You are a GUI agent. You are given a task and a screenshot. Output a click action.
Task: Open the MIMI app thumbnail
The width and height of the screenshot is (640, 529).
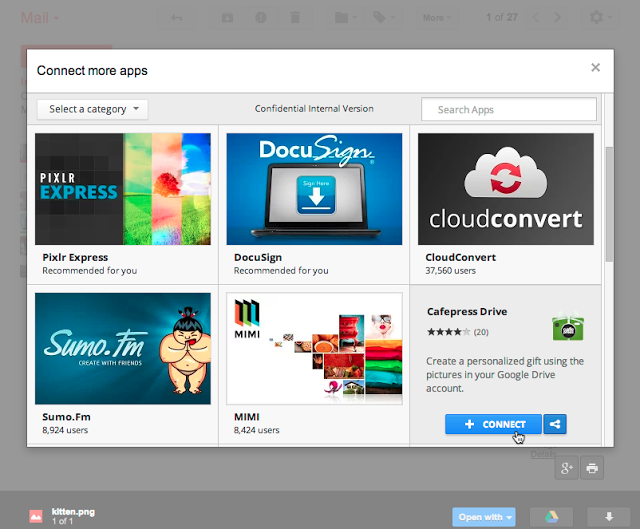(x=314, y=349)
